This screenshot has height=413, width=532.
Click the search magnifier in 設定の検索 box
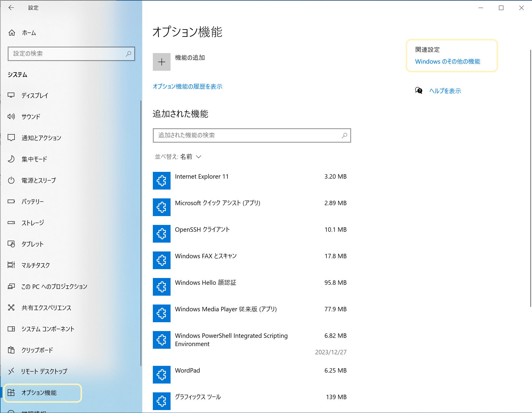[x=128, y=54]
